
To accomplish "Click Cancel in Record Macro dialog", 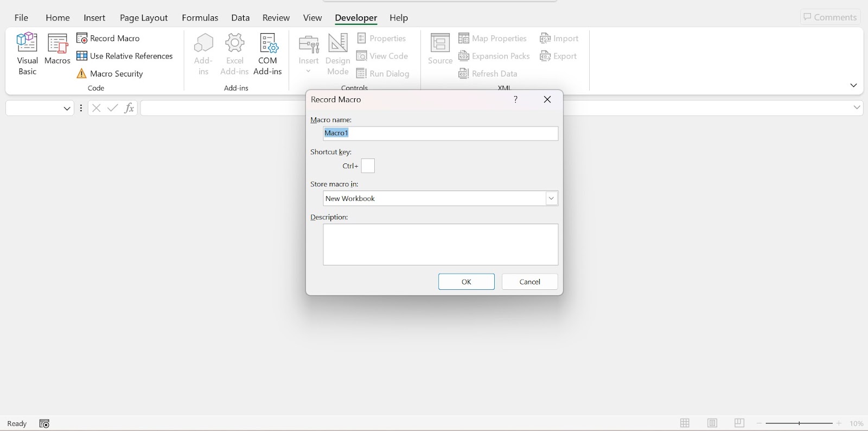I will coord(529,282).
